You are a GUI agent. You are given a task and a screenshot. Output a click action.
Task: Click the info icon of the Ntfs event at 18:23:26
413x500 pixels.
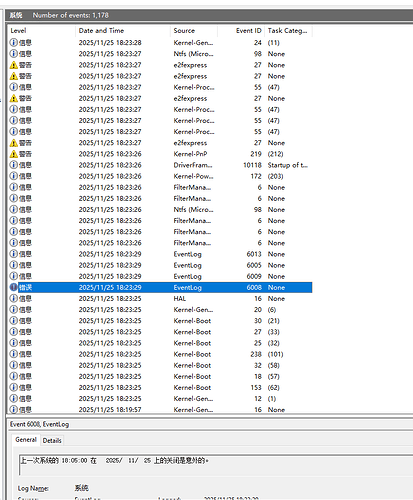13,209
